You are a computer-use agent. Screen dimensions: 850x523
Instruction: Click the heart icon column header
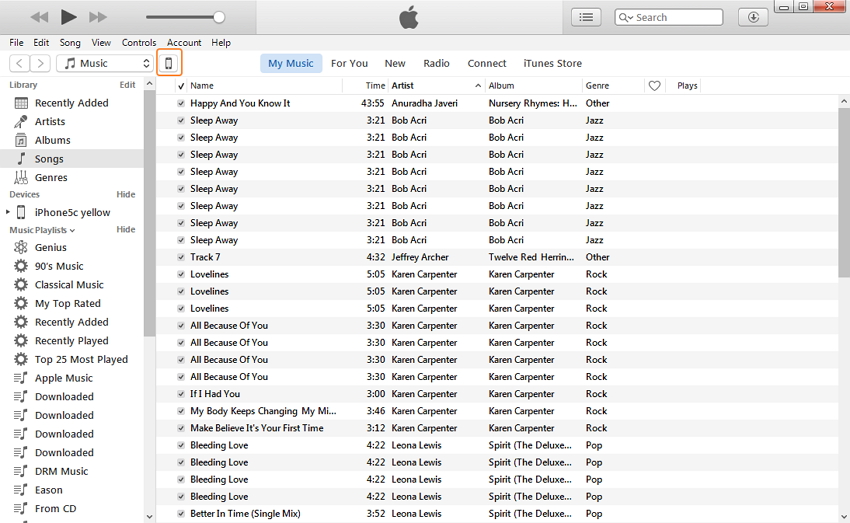click(655, 86)
